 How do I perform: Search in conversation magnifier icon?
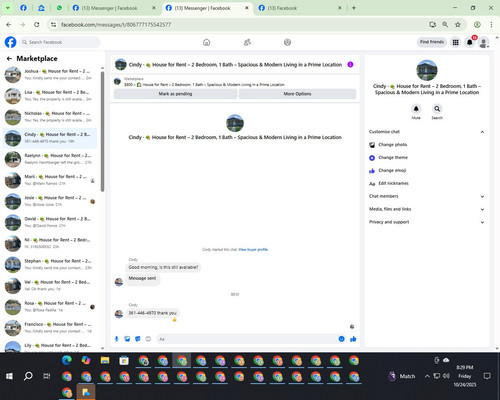(437, 109)
